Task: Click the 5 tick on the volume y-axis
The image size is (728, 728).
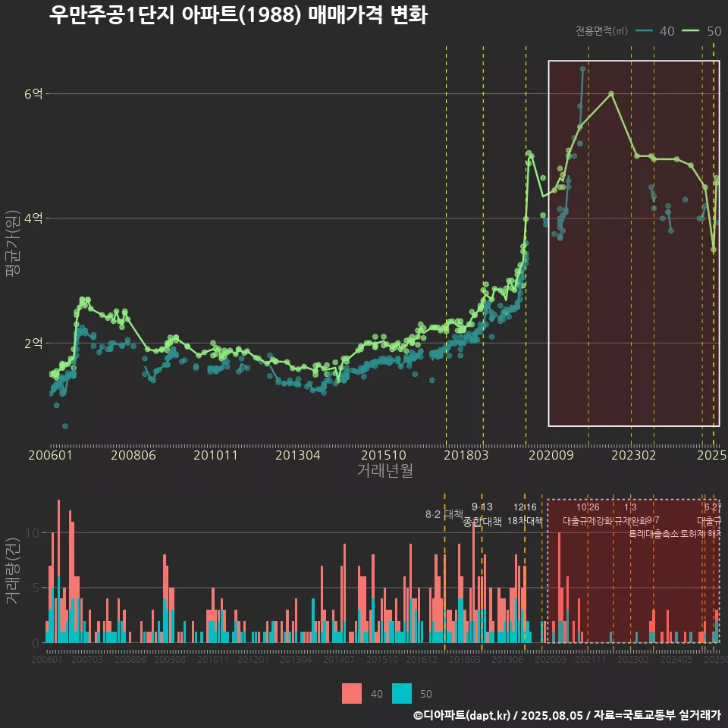Action: click(x=36, y=588)
